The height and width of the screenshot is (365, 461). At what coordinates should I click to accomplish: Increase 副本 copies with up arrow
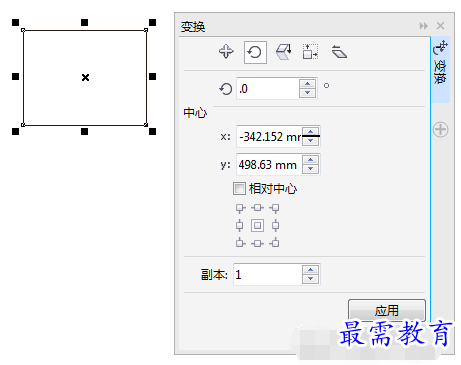[x=310, y=270]
